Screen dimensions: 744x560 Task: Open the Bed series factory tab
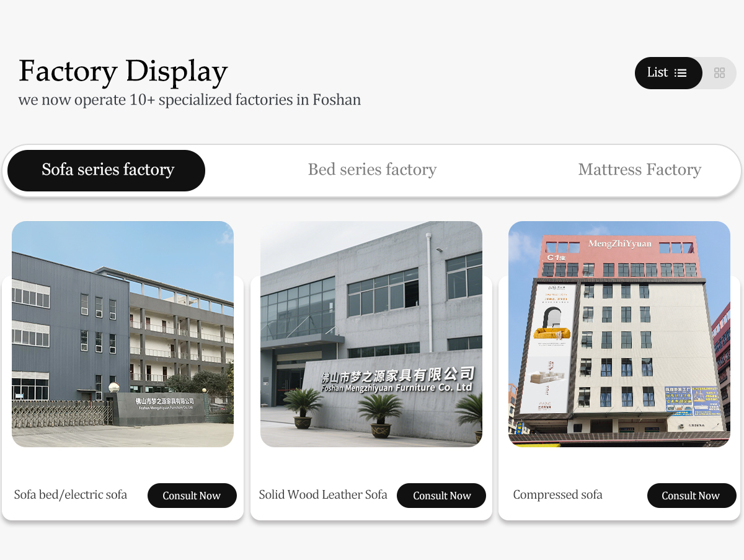tap(372, 170)
